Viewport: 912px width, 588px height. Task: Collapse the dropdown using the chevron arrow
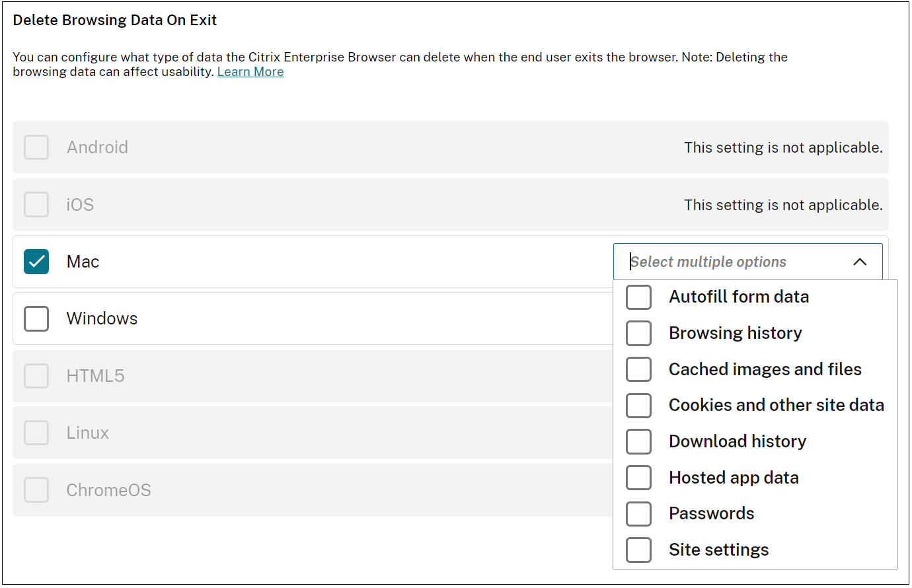click(x=860, y=262)
